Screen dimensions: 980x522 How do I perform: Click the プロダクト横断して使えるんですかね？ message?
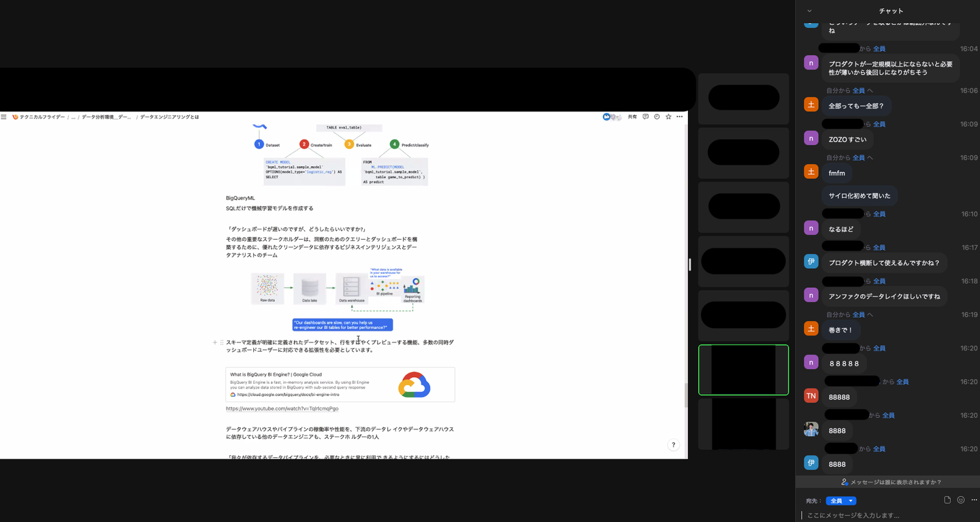(884, 263)
